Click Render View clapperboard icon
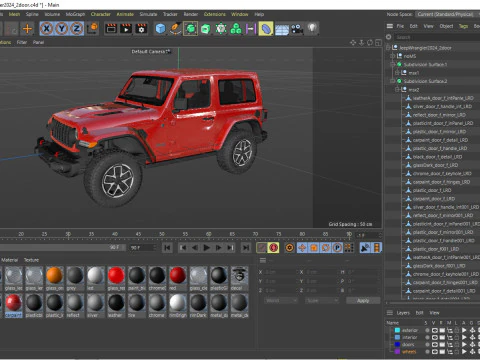480x360 pixels. 111,29
